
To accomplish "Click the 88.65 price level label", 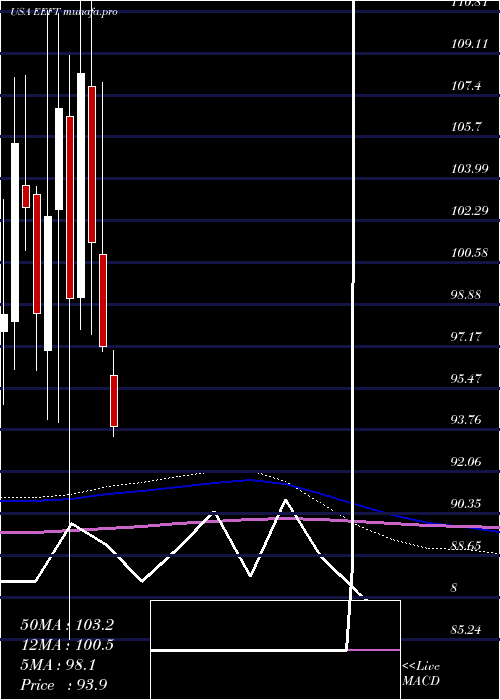I will pyautogui.click(x=467, y=546).
